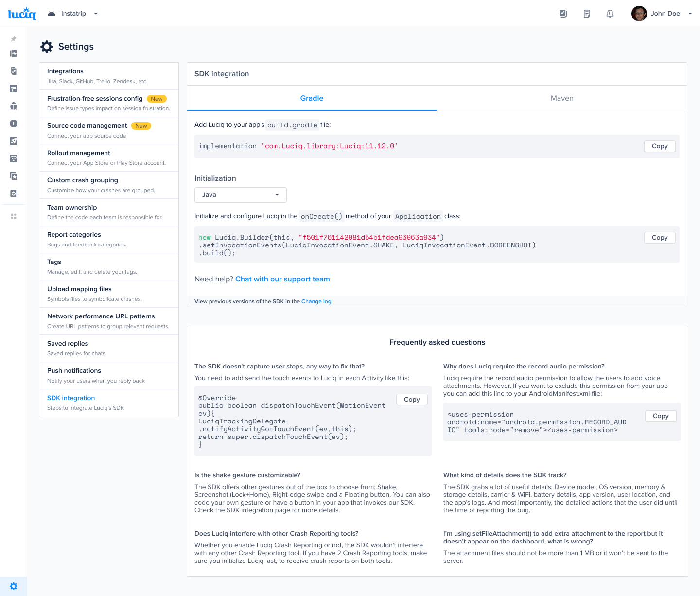Open Tags settings
The height and width of the screenshot is (596, 700).
(109, 266)
